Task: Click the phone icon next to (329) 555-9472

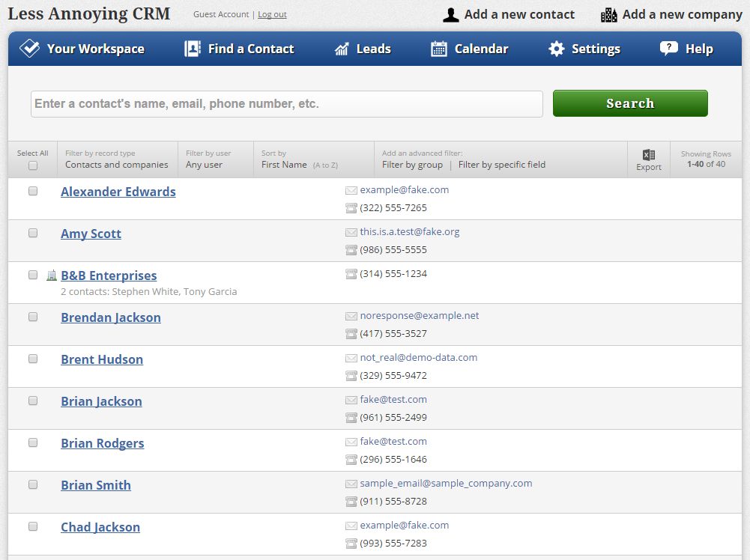Action: pyautogui.click(x=351, y=376)
